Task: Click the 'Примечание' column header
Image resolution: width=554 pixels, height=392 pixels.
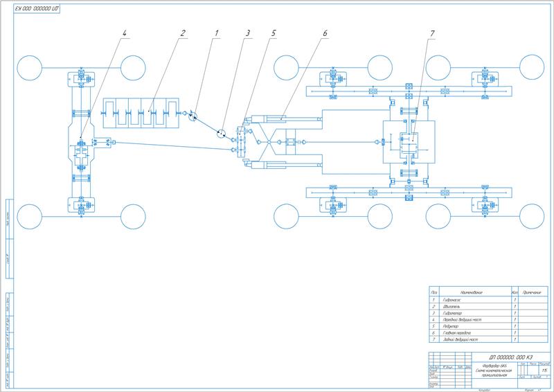Action: pos(532,292)
